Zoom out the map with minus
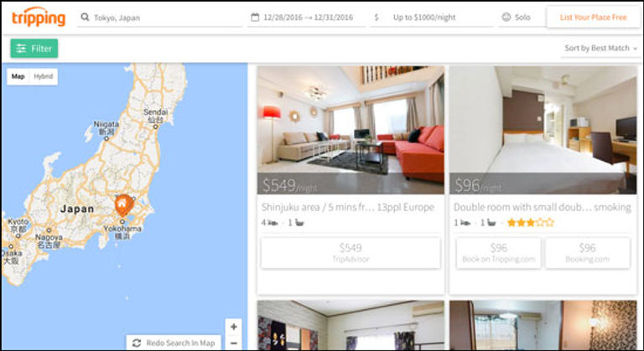This screenshot has width=644, height=351. tap(234, 343)
